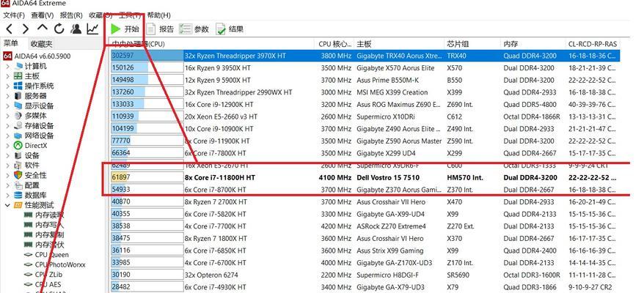Image resolution: width=644 pixels, height=293 pixels.
Task: Click the 结果 results toolbar button
Action: [230, 29]
